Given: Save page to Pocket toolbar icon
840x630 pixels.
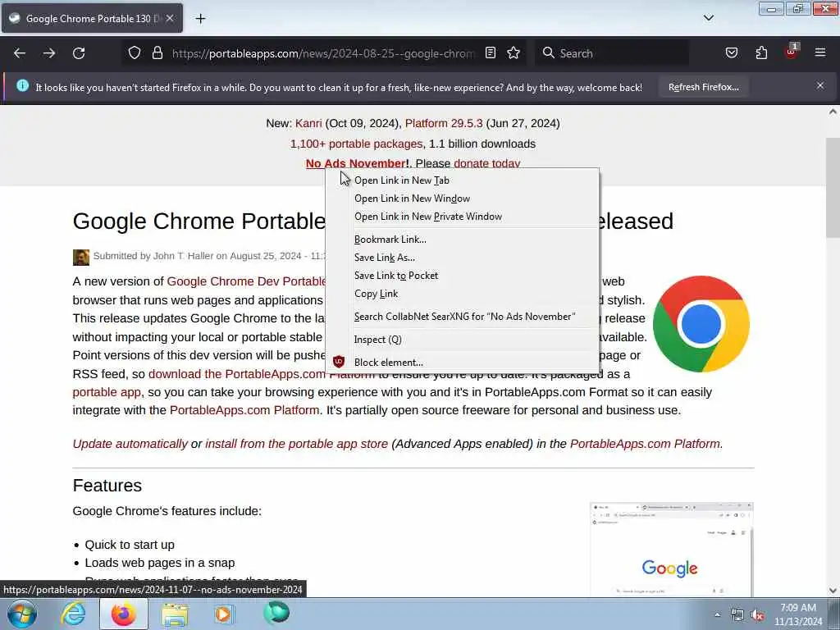Looking at the screenshot, I should coord(731,52).
